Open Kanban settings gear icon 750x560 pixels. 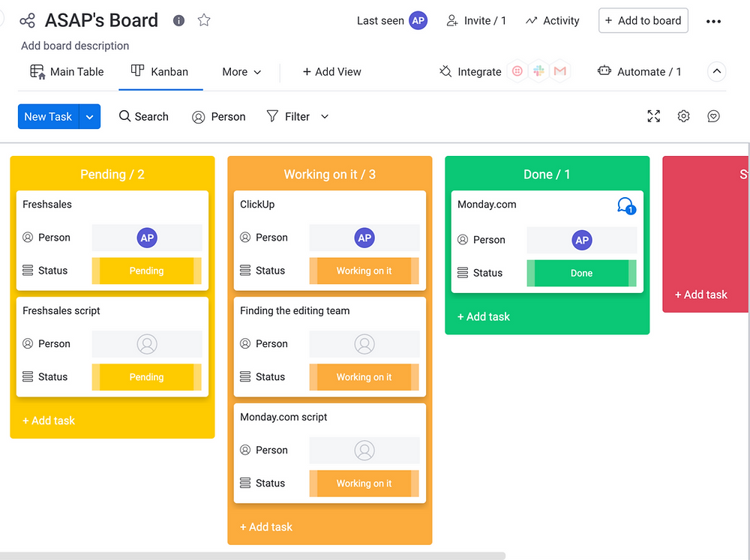pos(683,116)
